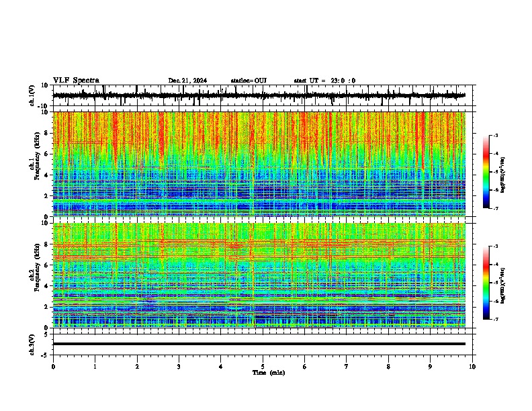
Task: Click inside the ch.1 frequency spectrogram panel
Action: [x=259, y=164]
